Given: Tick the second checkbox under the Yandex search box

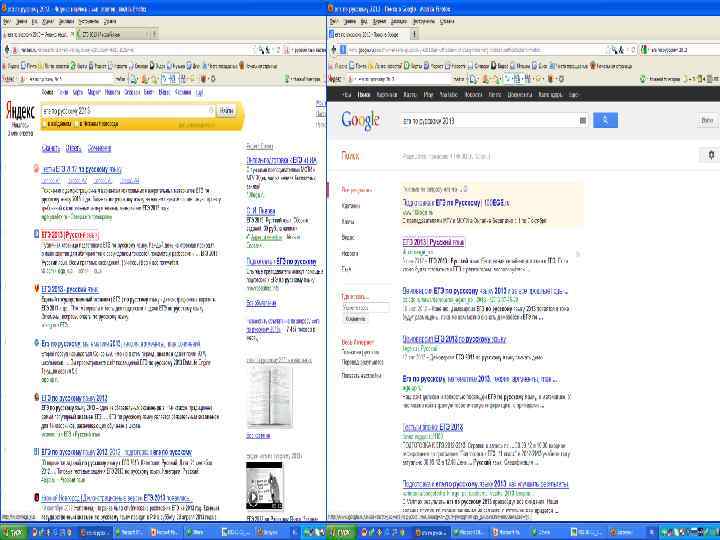Looking at the screenshot, I should click(77, 124).
